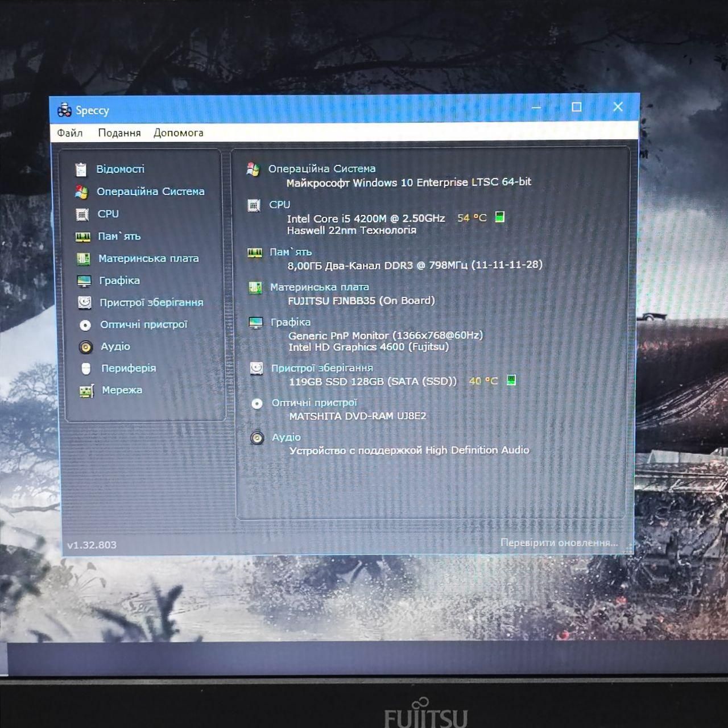
Task: Click the Пристрої зберігання sidebar icon
Action: 85,303
